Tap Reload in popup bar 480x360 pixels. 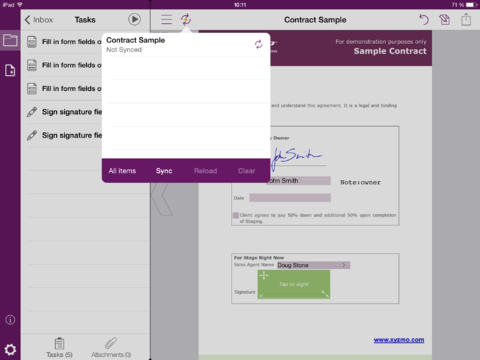(205, 171)
